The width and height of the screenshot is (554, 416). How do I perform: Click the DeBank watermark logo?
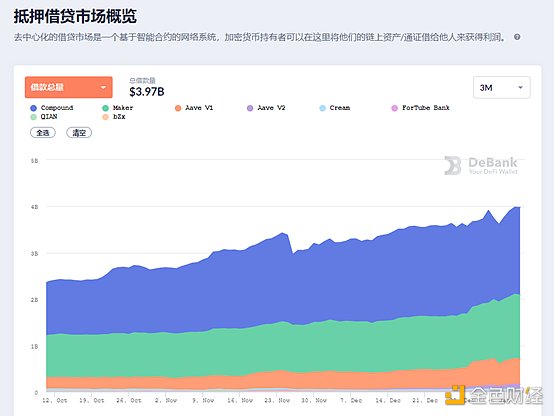[481, 165]
